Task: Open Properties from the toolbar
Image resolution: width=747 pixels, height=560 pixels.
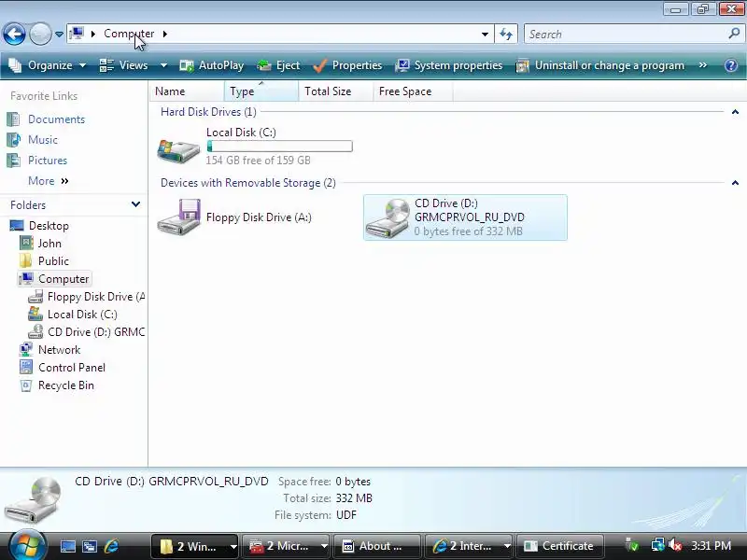Action: (x=347, y=65)
